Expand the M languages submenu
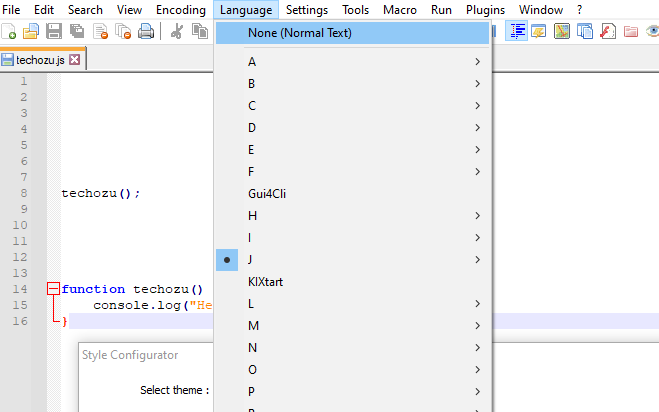 pyautogui.click(x=352, y=326)
